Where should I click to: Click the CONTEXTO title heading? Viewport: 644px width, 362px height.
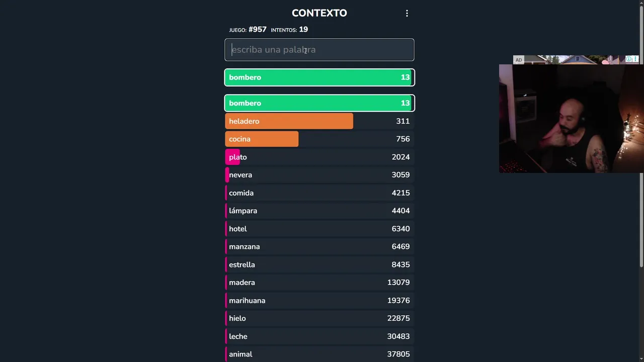[x=319, y=13]
